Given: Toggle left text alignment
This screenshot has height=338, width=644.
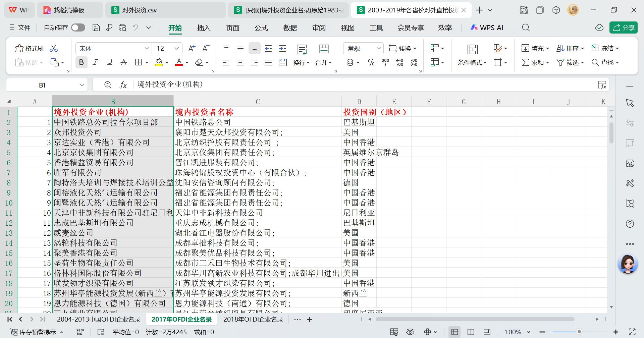Looking at the screenshot, I should [x=226, y=62].
